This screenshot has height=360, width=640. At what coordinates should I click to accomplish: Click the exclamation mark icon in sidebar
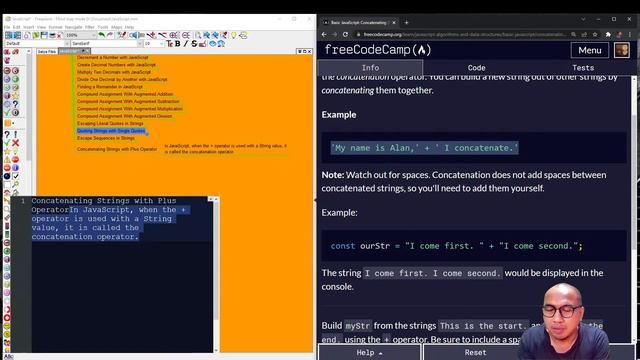pyautogui.click(x=16, y=134)
